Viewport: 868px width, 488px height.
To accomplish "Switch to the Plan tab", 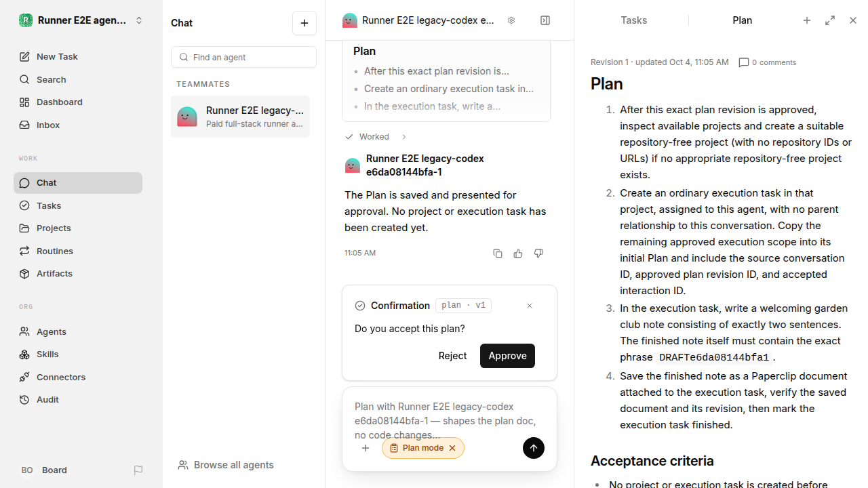I will point(743,20).
